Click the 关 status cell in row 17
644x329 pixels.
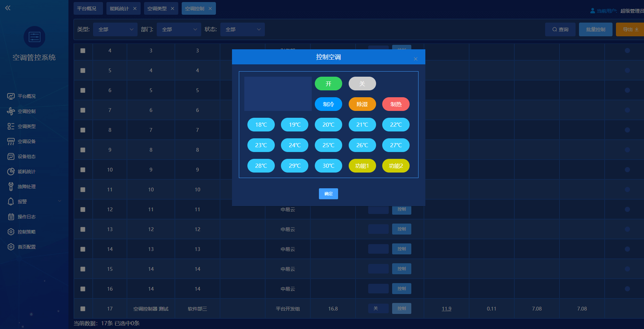[x=378, y=308]
